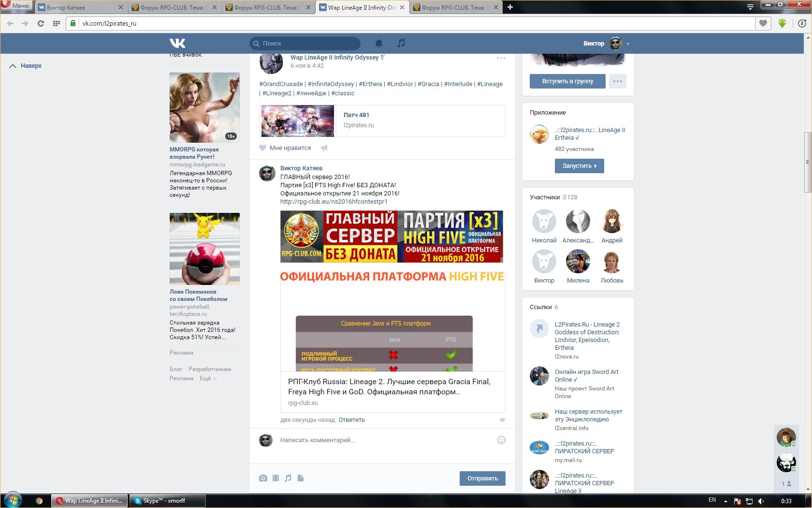
Task: Bookmark page with address bar heart icon
Action: [763, 23]
